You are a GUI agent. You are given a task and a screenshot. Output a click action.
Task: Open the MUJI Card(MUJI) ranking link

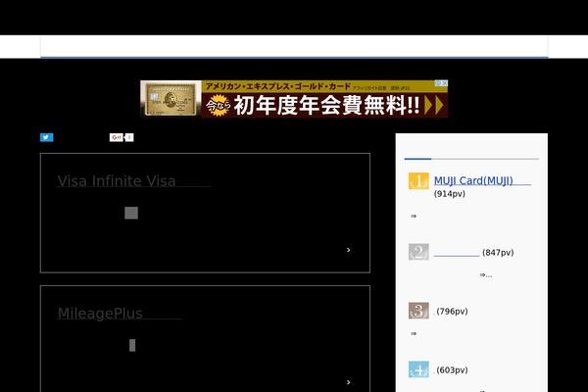tap(482, 180)
